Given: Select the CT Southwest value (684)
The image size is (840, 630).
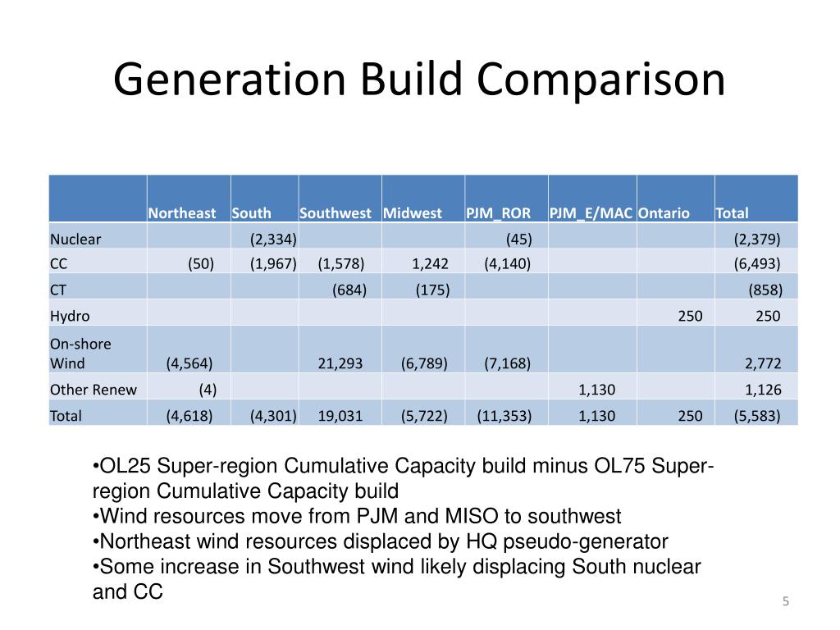Looking at the screenshot, I should [x=349, y=290].
